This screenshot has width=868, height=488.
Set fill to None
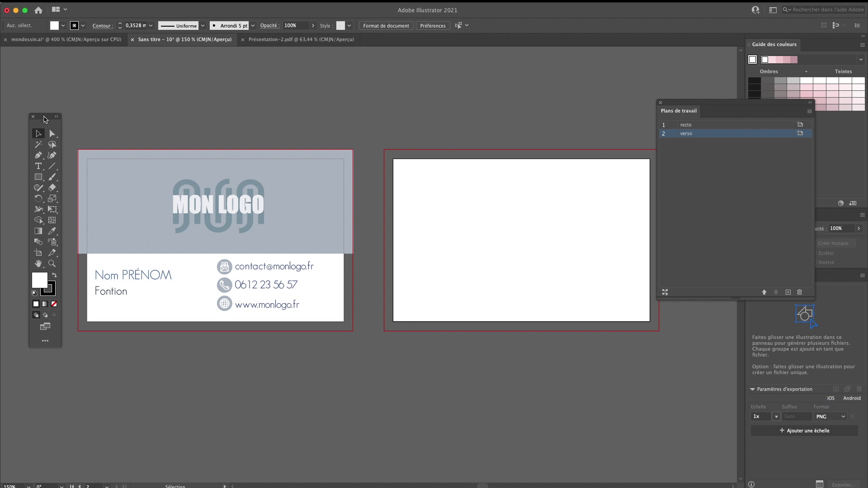coord(54,304)
